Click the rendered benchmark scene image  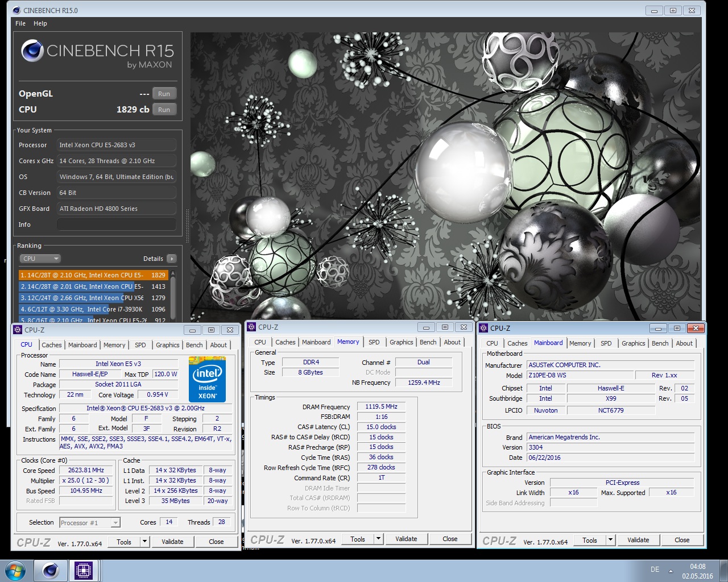(x=445, y=177)
